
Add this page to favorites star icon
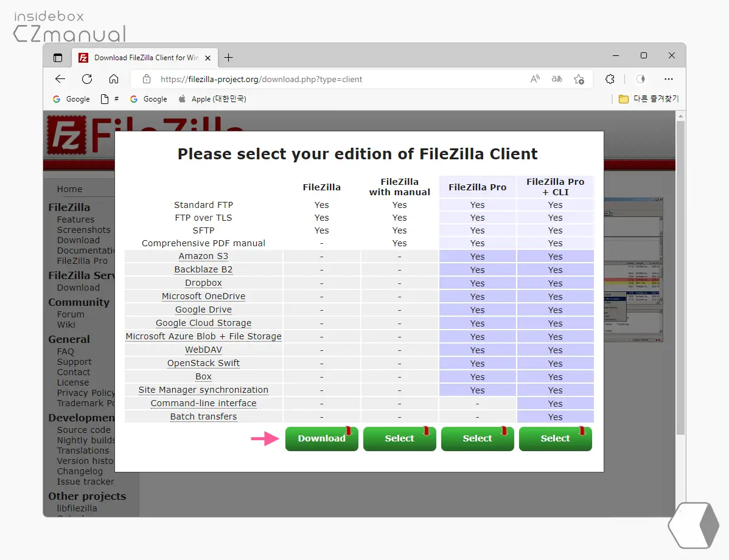579,79
